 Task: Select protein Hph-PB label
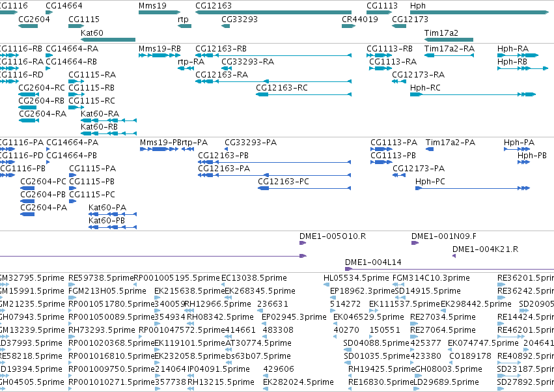[532, 155]
